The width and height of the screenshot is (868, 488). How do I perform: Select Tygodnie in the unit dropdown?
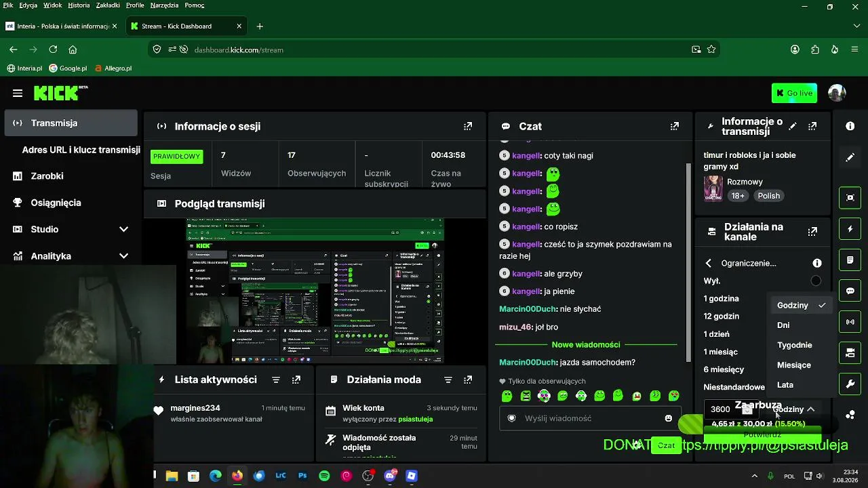click(802, 345)
